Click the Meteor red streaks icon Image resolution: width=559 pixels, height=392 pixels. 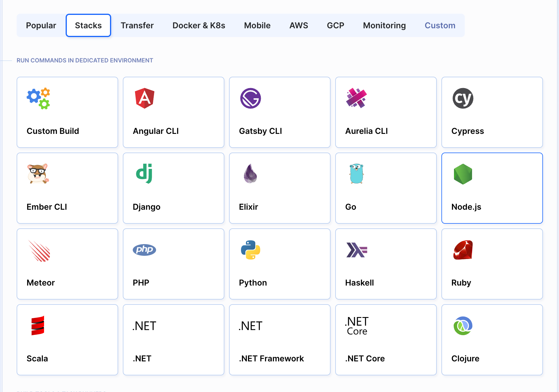[39, 251]
